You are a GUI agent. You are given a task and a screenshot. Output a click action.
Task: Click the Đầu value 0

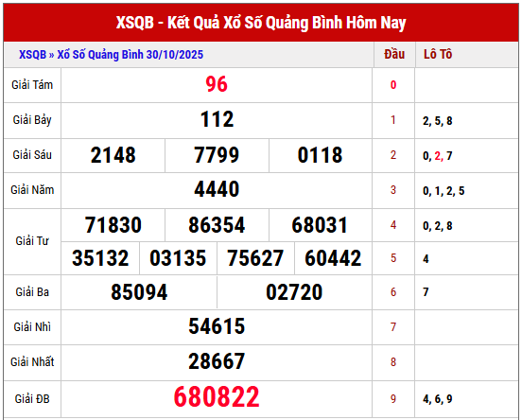click(x=393, y=85)
